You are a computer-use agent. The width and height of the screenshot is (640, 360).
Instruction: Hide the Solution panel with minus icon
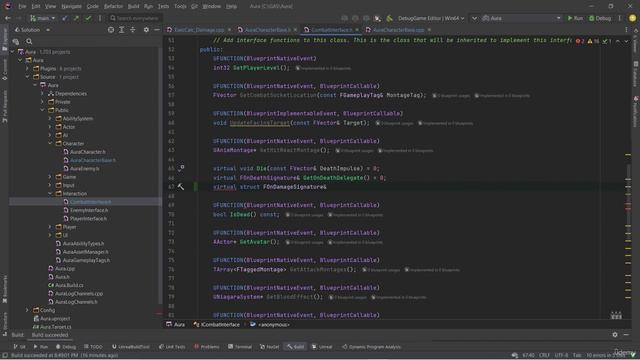coord(157,30)
